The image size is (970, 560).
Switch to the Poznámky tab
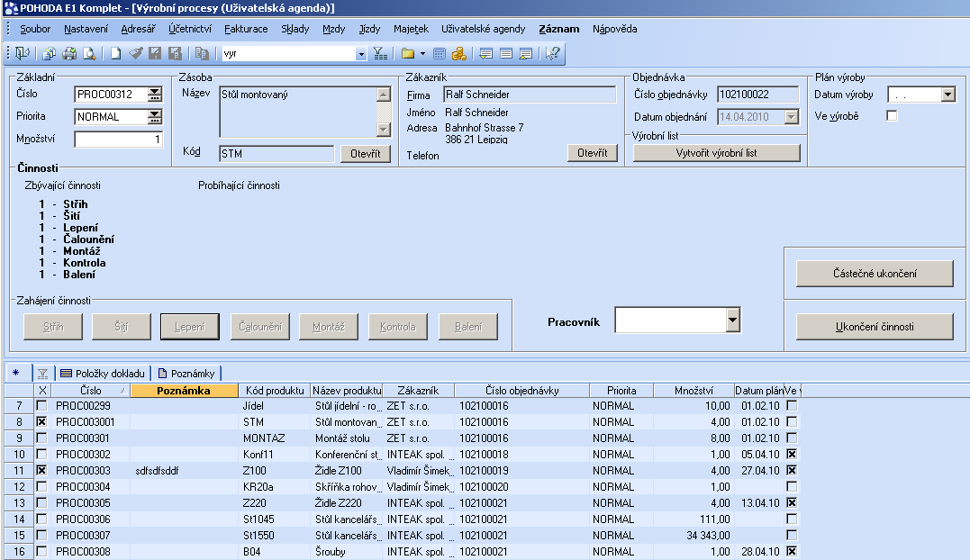186,374
